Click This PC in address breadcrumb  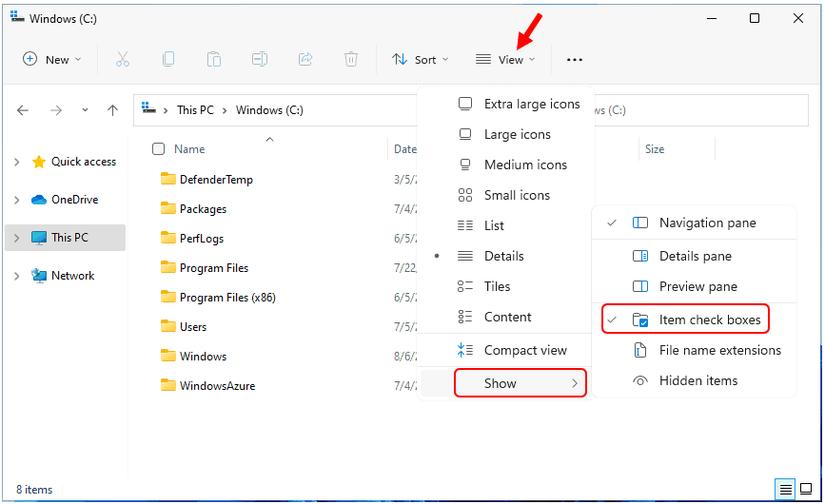click(x=195, y=110)
